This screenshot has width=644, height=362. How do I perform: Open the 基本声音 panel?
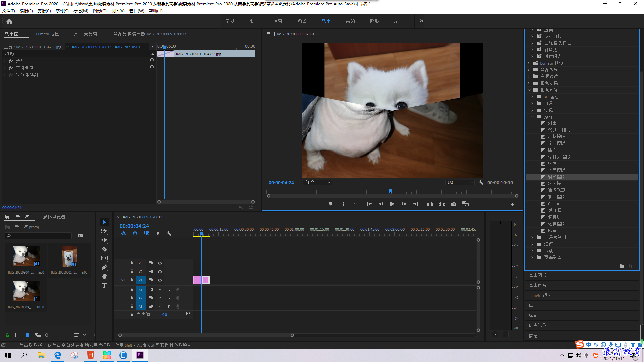click(x=537, y=285)
